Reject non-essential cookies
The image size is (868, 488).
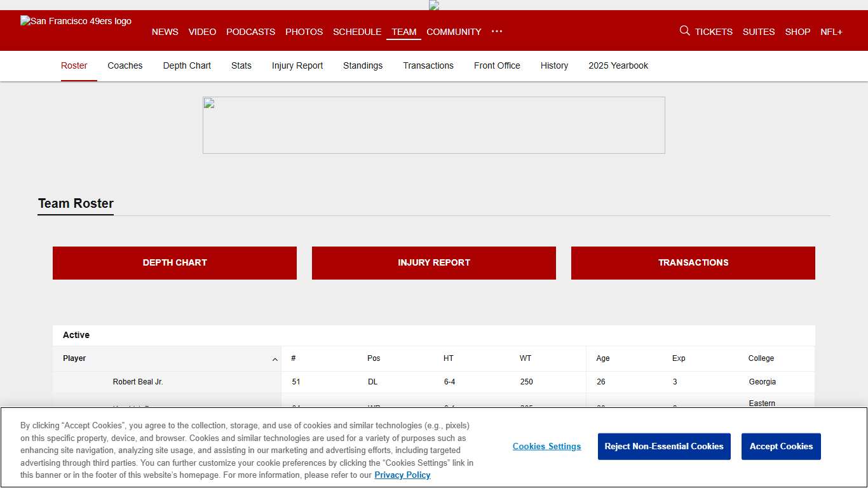(x=664, y=446)
